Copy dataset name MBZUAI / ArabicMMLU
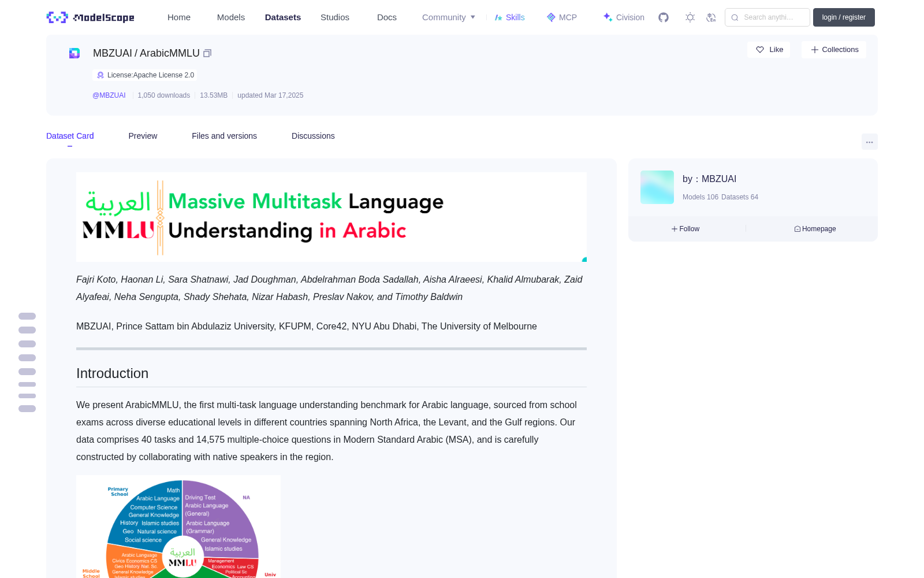 pyautogui.click(x=207, y=53)
